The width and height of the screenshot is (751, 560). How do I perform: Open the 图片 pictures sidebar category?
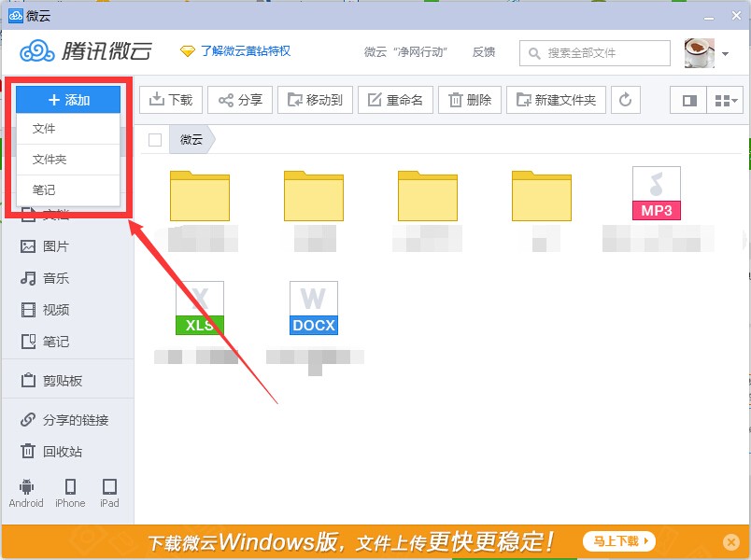click(45, 246)
